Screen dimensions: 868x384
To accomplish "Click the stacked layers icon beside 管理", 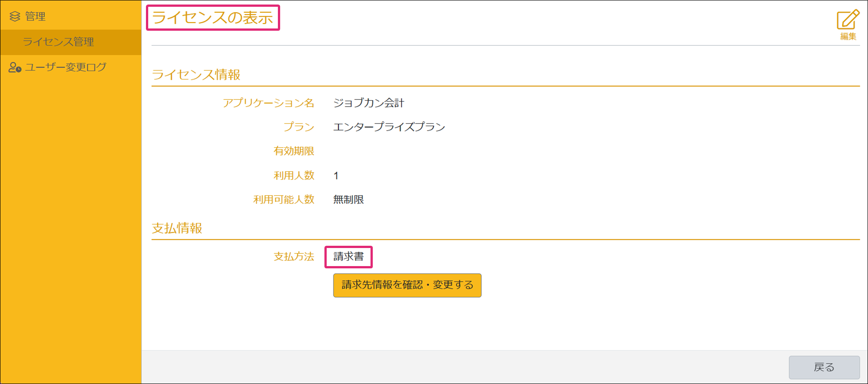I will click(x=15, y=17).
